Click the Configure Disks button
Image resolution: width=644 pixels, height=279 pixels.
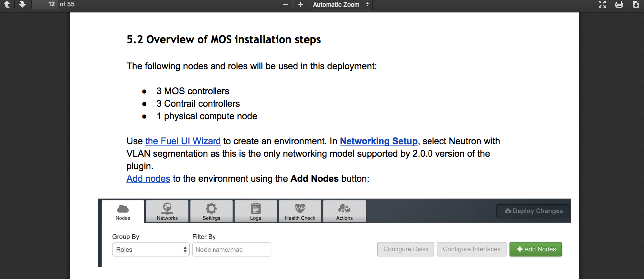[406, 249]
